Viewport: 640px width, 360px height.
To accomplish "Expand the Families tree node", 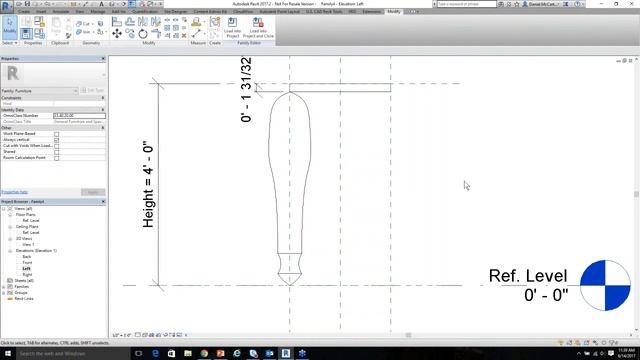I will tap(4, 287).
